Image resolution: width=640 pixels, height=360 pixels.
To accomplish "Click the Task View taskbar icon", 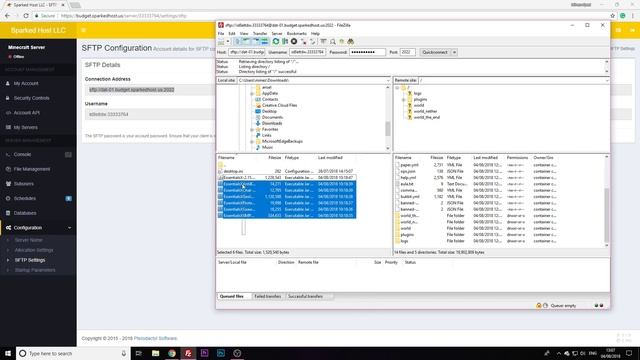I will 138,353.
